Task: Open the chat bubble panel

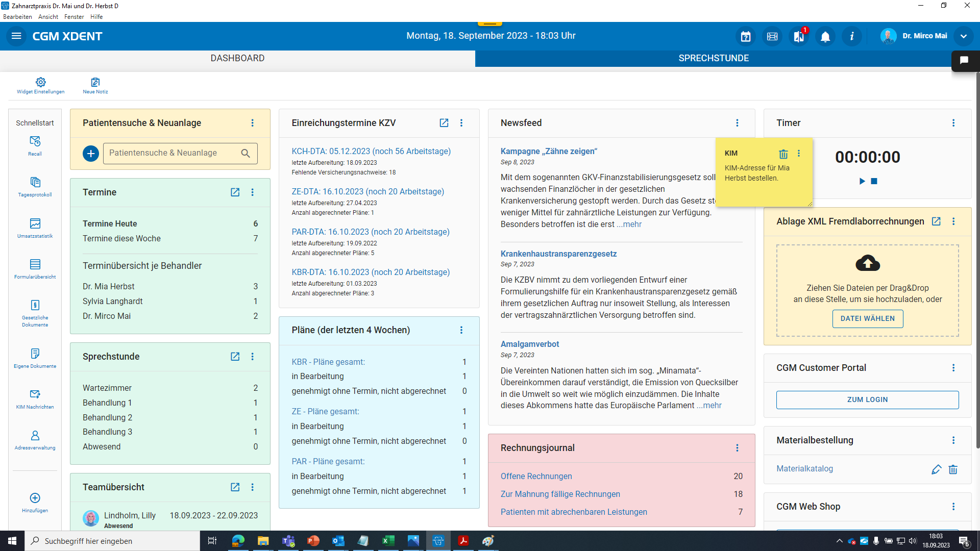Action: point(964,60)
